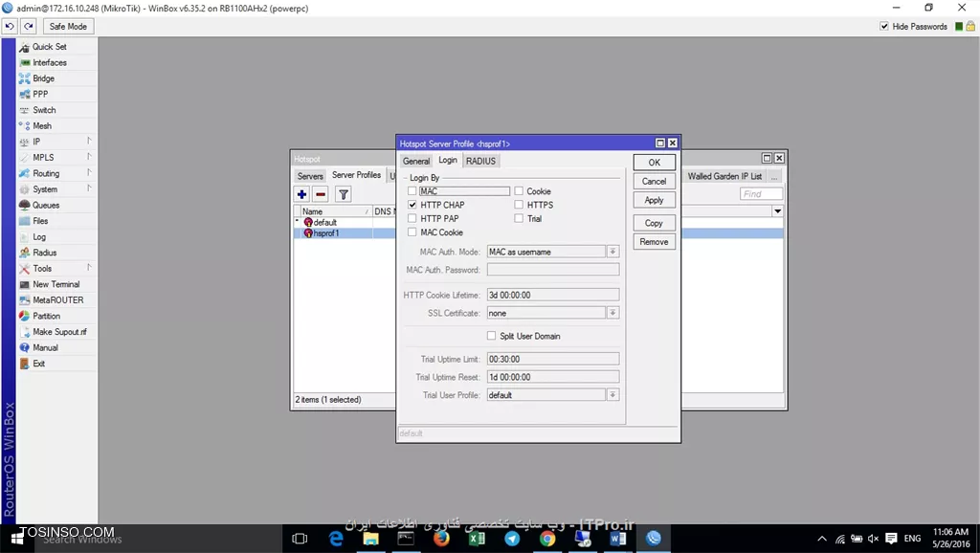
Task: Uncheck HTTP CHAP login
Action: pyautogui.click(x=412, y=205)
